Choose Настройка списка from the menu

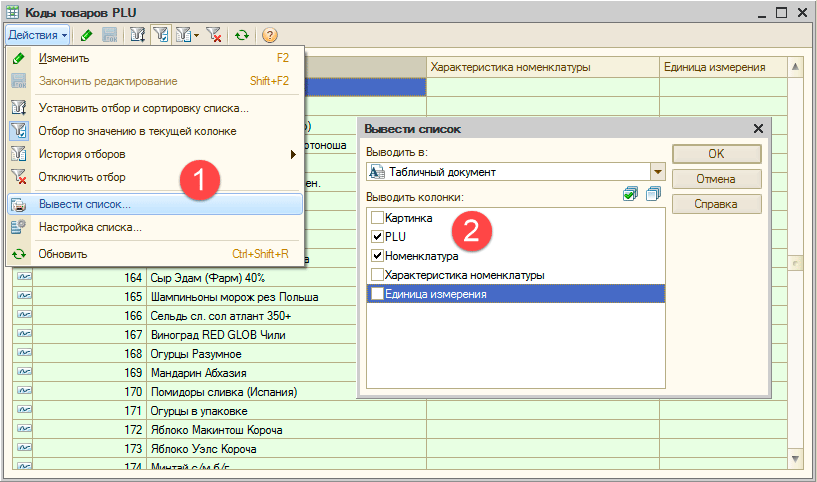click(89, 227)
